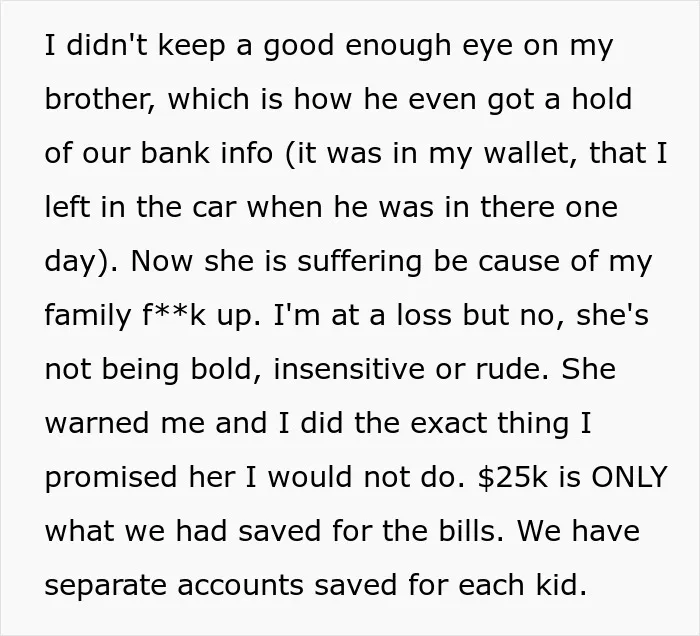The width and height of the screenshot is (700, 636).
Task: Click the phrase "bank info"
Action: 207,153
